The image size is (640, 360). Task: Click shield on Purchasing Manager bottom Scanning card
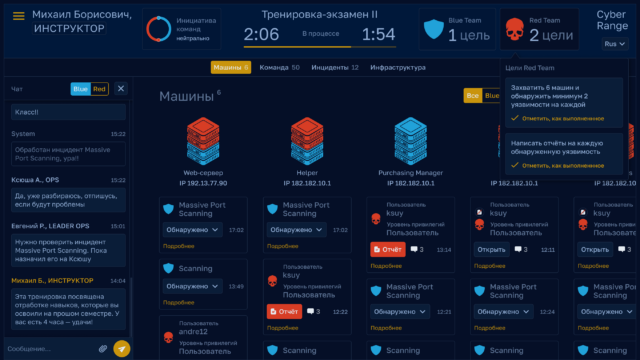376,350
